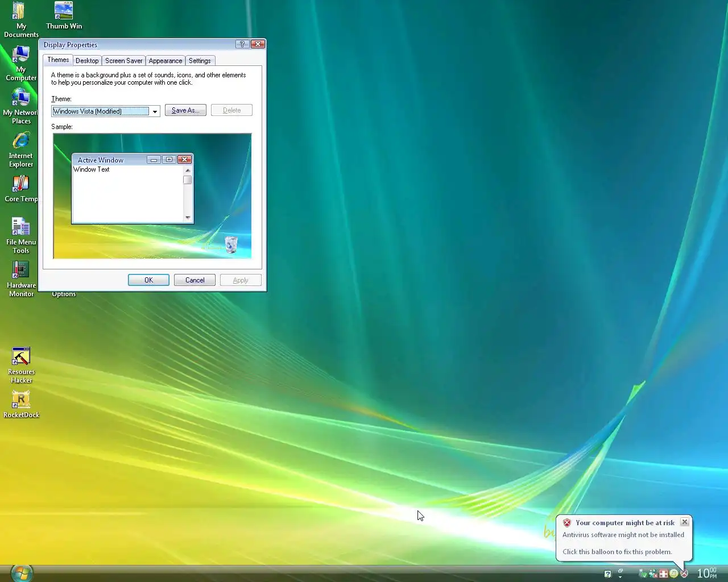Click "Click this balloon to fix this problem."

point(617,552)
